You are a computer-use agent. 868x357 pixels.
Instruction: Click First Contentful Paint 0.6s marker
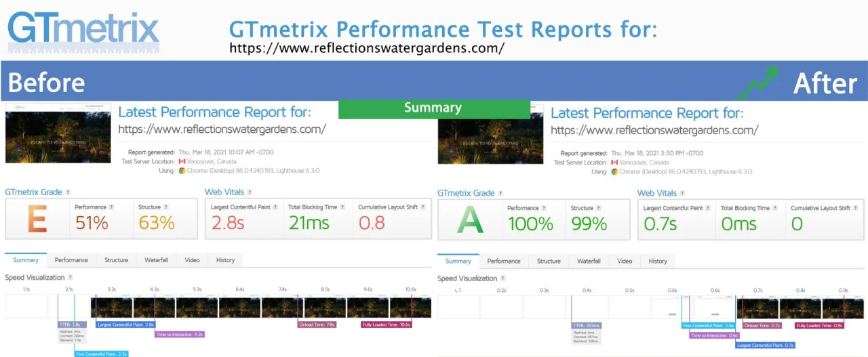710,325
